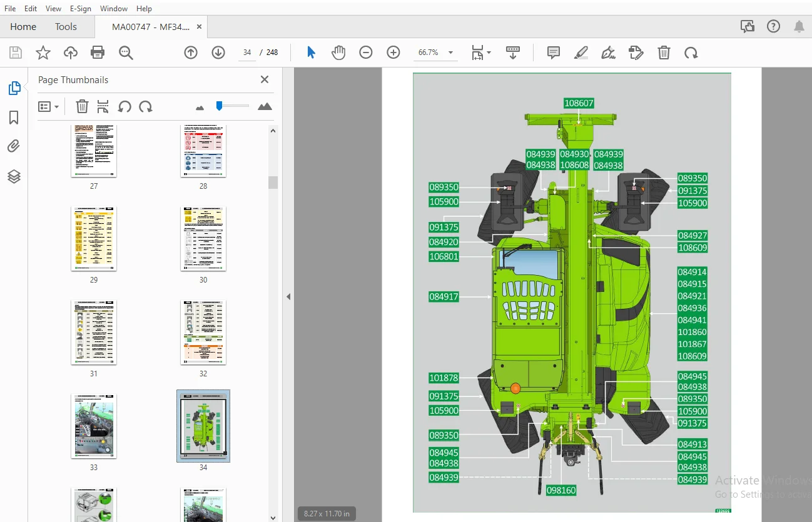Delete selected pages in the thumbnails panel
Viewport: 812px width, 522px height.
[82, 106]
